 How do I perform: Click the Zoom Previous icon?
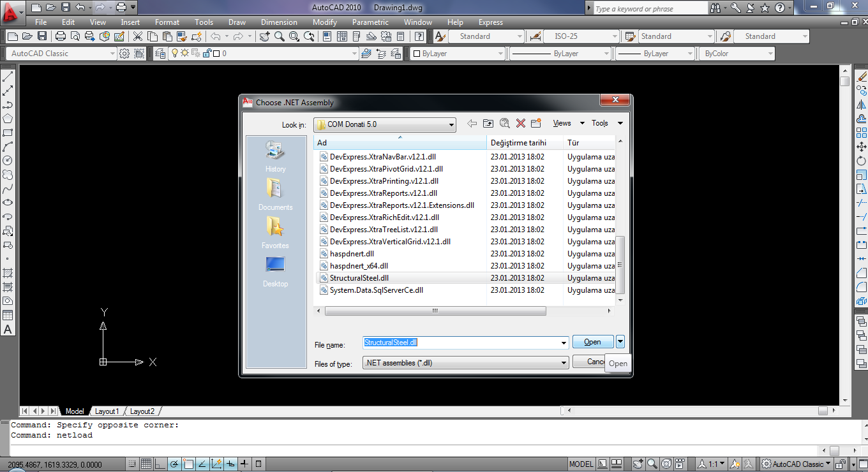[x=310, y=36]
